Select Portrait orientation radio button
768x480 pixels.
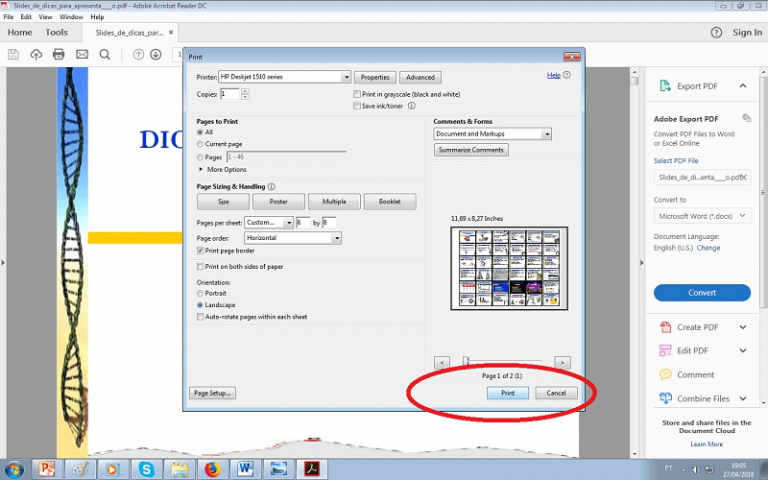pyautogui.click(x=201, y=293)
